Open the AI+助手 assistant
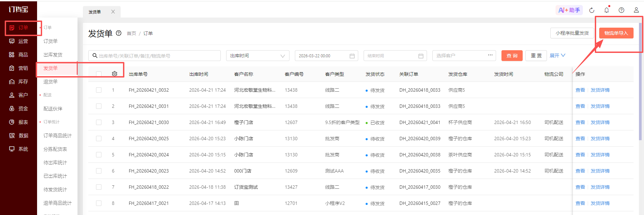The height and width of the screenshot is (215, 644). tap(569, 10)
